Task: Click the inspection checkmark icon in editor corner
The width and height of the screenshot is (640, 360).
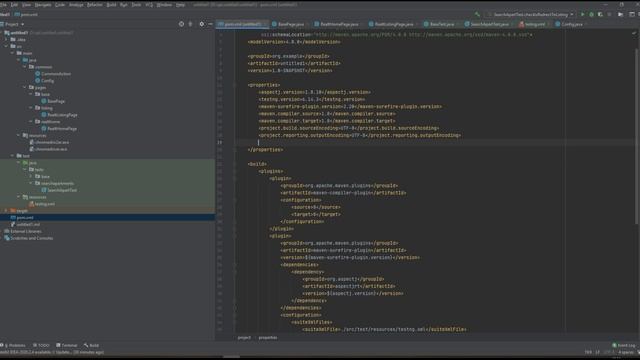Action: click(634, 33)
